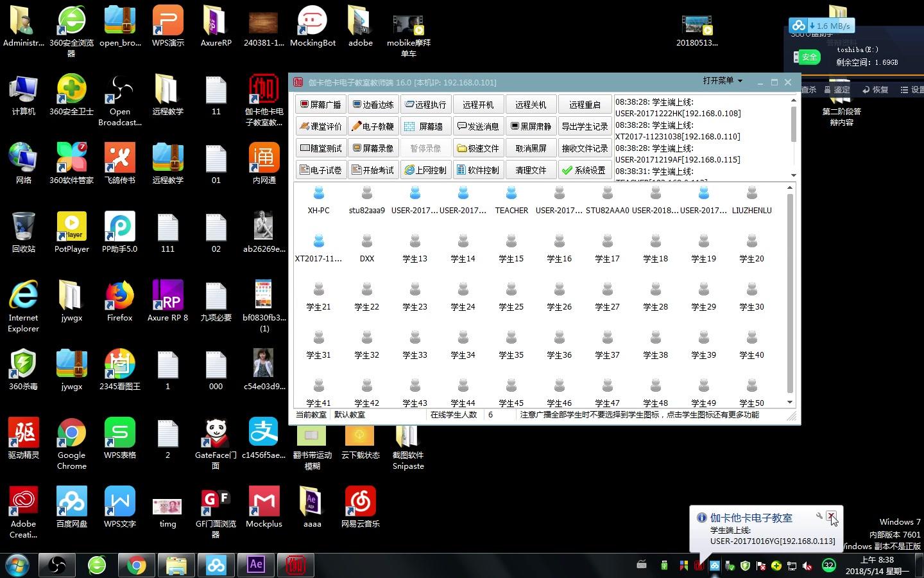924x578 pixels.
Task: Select the XH-PC student icon
Action: click(319, 200)
